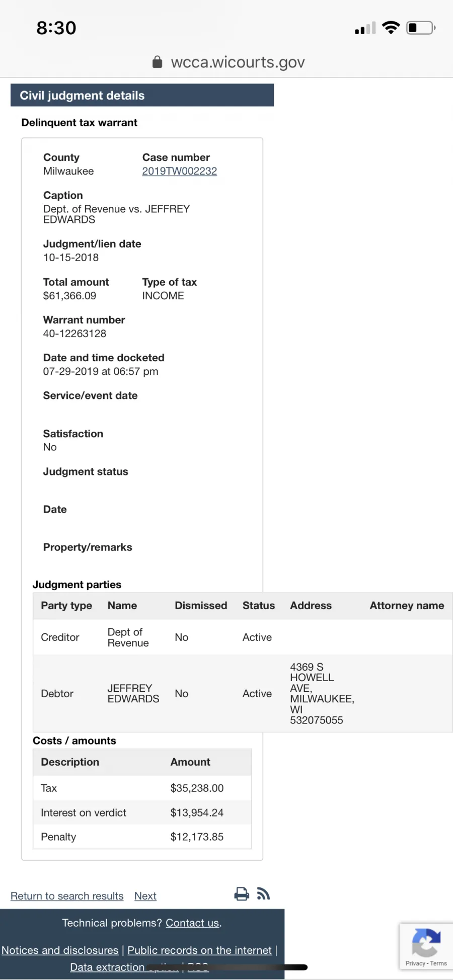The height and width of the screenshot is (980, 453).
Task: Click the reCAPTCHA logo badge
Action: pyautogui.click(x=426, y=942)
